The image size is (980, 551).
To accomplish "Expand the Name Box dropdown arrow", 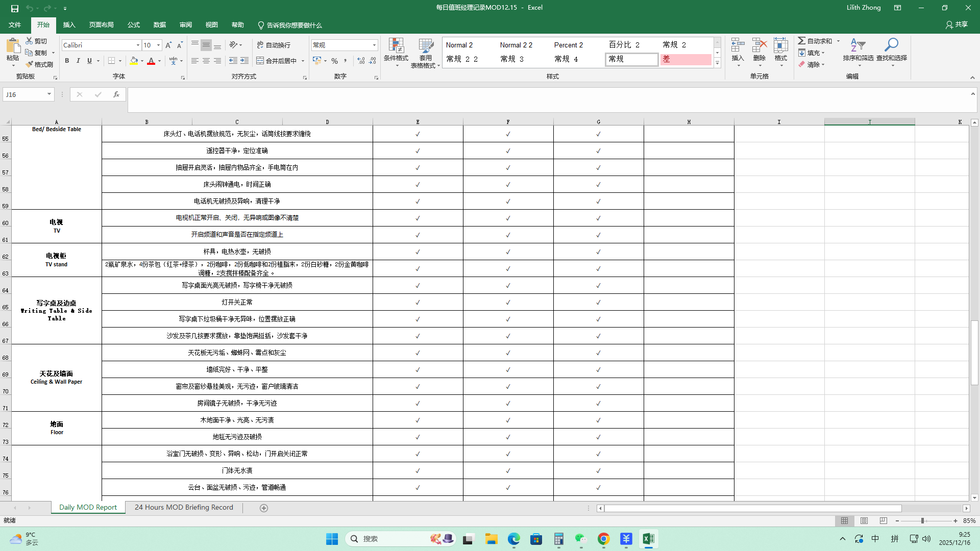I will (x=49, y=94).
